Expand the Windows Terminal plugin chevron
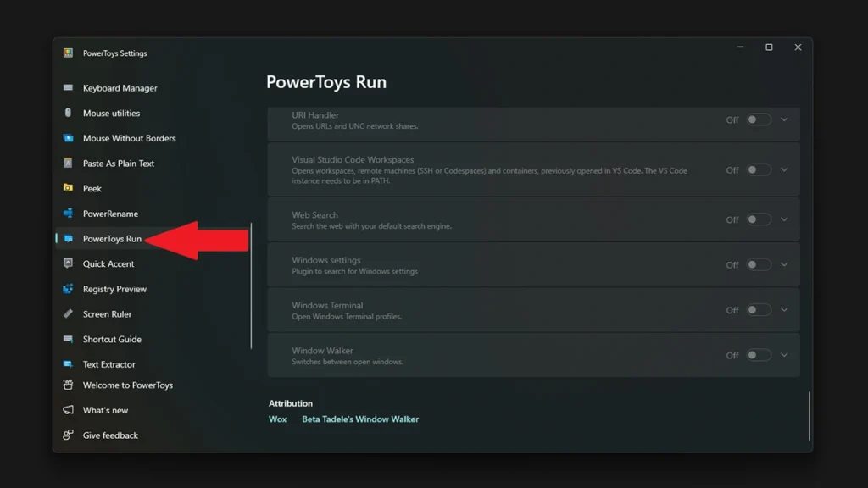Image resolution: width=868 pixels, height=488 pixels. [784, 310]
